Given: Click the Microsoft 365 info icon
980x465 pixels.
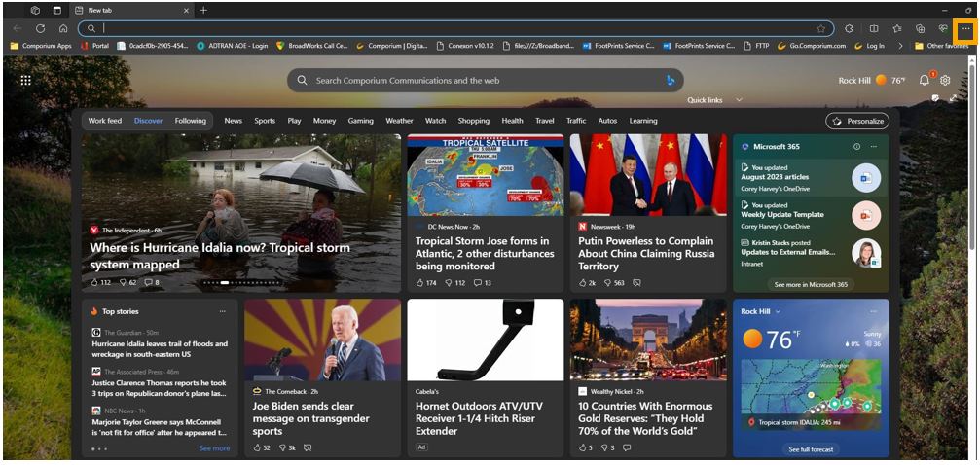Looking at the screenshot, I should [x=856, y=147].
